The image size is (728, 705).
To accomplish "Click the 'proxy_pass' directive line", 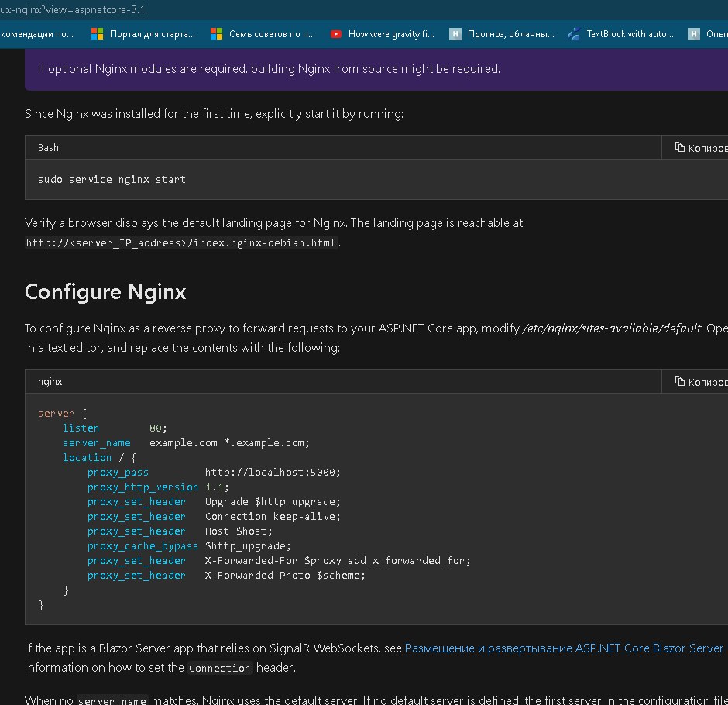I will pyautogui.click(x=118, y=473).
